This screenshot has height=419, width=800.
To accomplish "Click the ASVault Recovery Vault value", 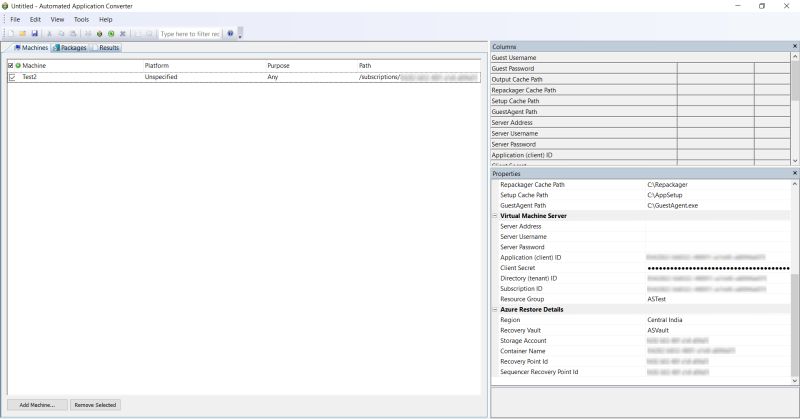I will coord(658,330).
